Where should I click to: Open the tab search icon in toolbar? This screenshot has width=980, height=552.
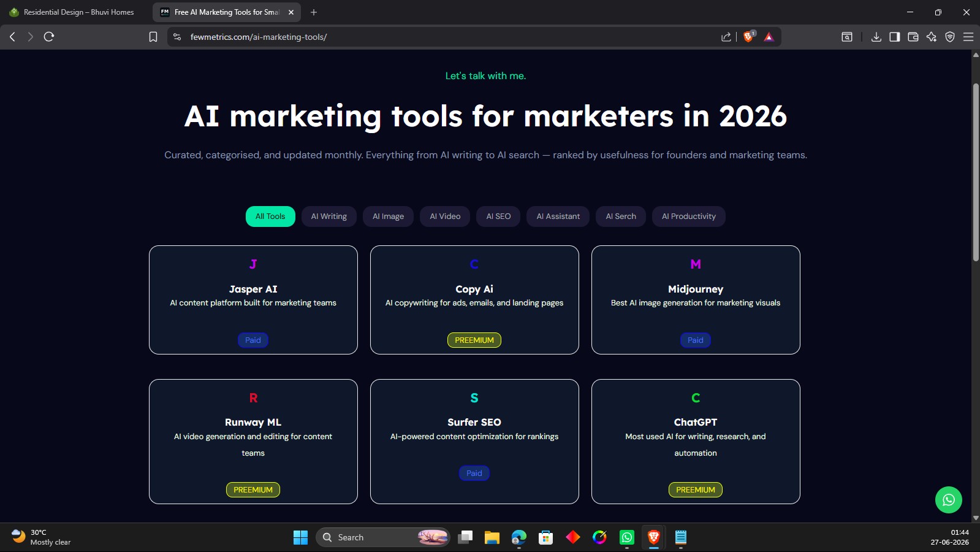[847, 37]
